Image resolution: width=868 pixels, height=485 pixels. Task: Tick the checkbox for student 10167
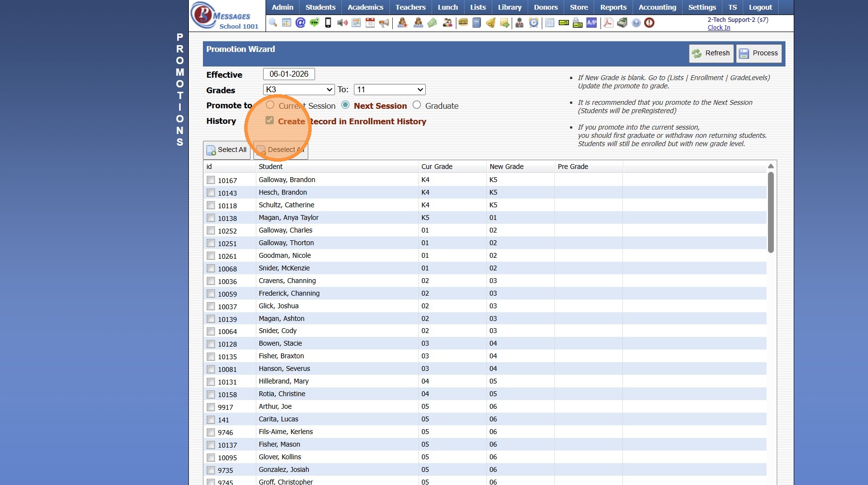[211, 180]
